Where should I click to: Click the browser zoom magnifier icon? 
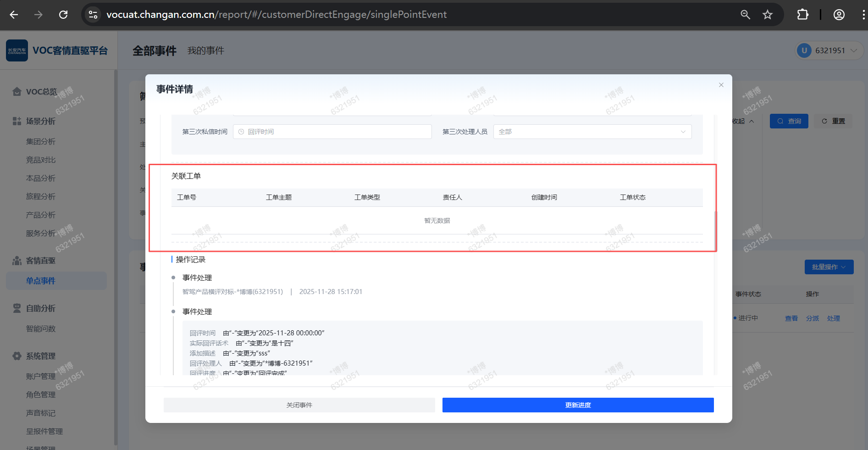point(745,15)
